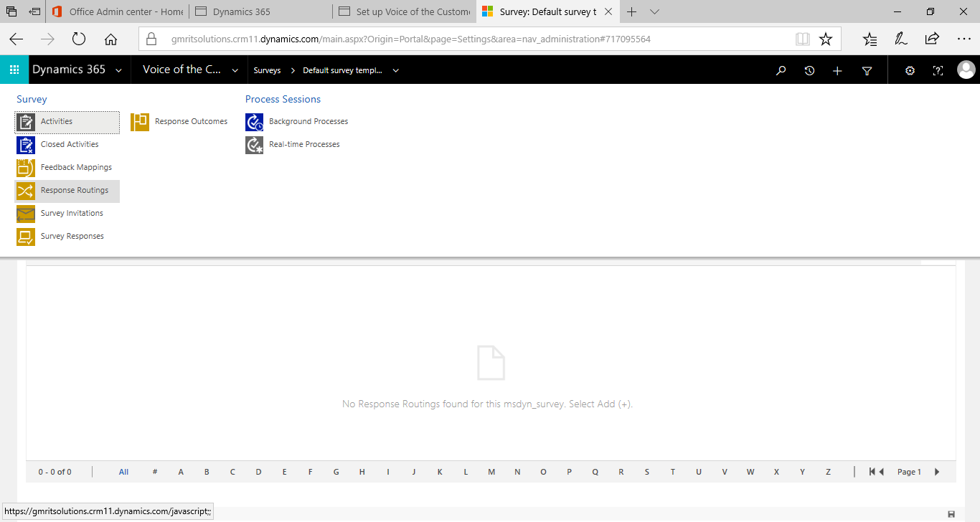The image size is (980, 522).
Task: Click the Surveys breadcrumb
Action: pyautogui.click(x=267, y=70)
